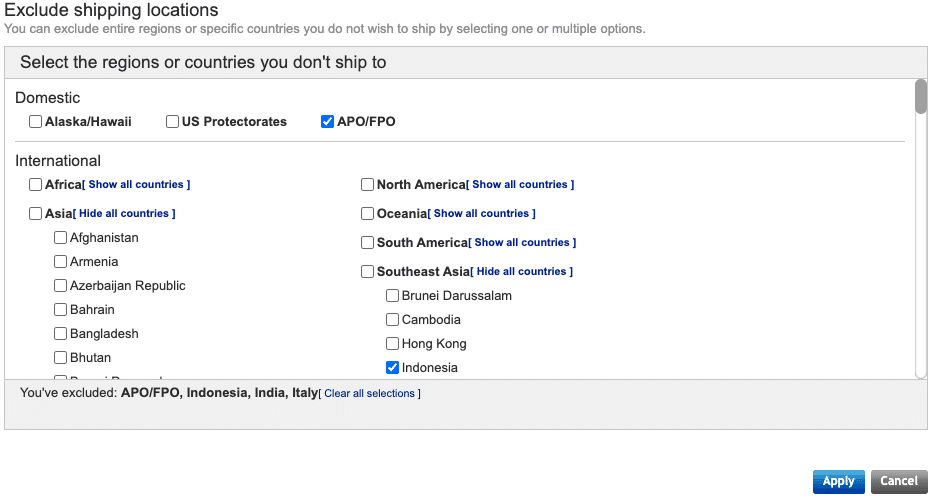Tick the Hong Kong checkbox
This screenshot has height=499, width=930.
tap(393, 344)
